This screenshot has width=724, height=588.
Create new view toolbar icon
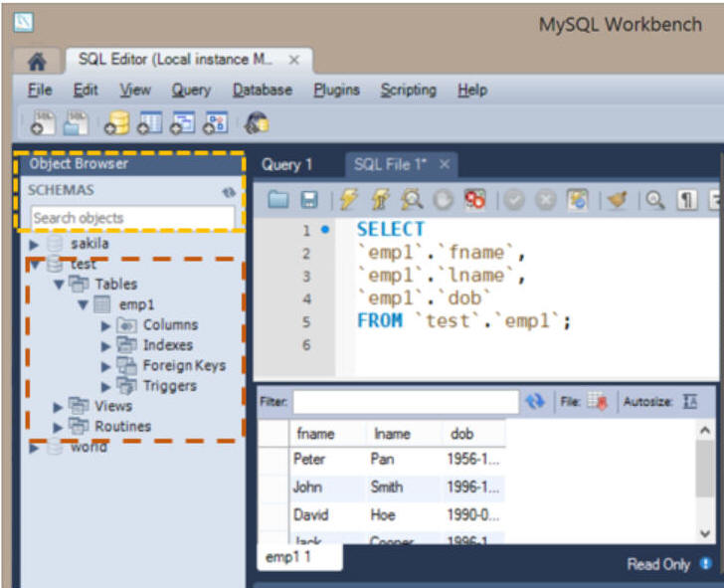(182, 122)
